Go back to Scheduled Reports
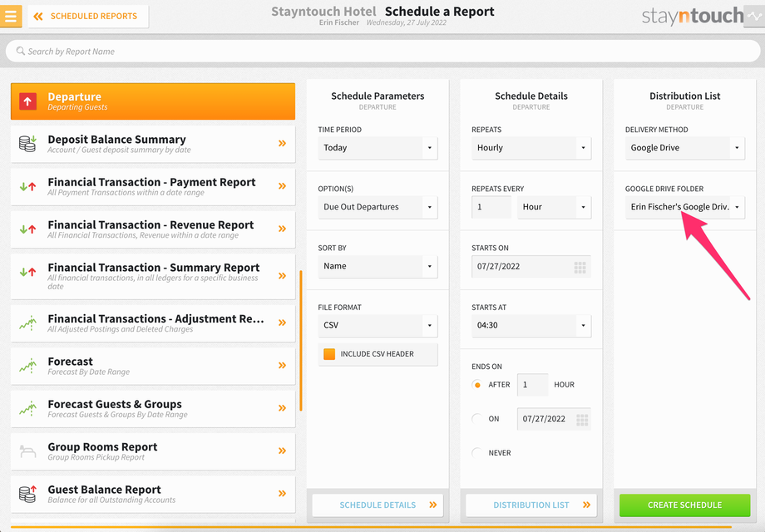 point(88,16)
